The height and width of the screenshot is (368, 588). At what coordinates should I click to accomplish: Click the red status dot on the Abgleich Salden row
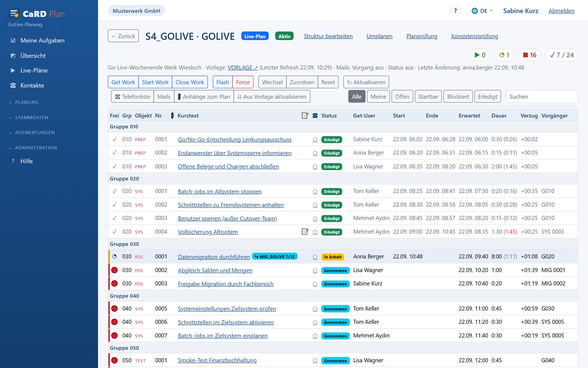point(114,270)
